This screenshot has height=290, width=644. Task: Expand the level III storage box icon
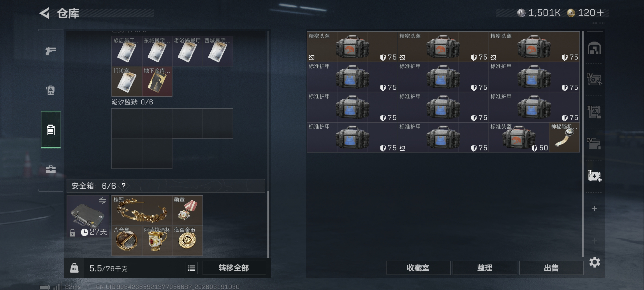594,112
